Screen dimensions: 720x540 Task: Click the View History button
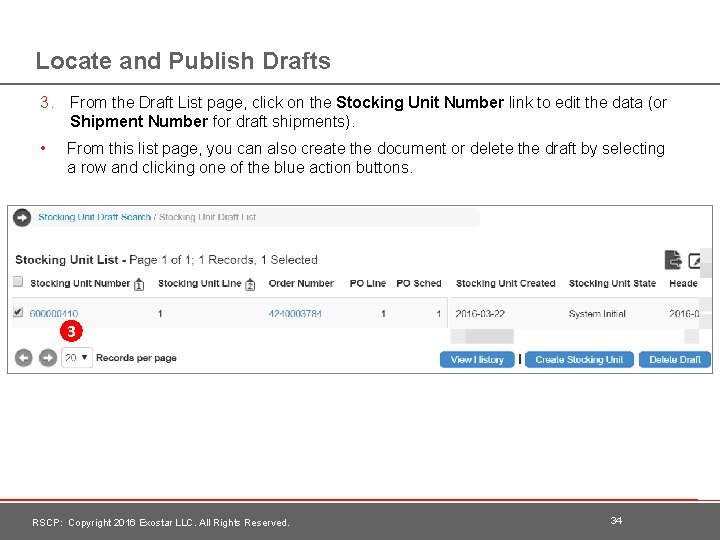[477, 360]
